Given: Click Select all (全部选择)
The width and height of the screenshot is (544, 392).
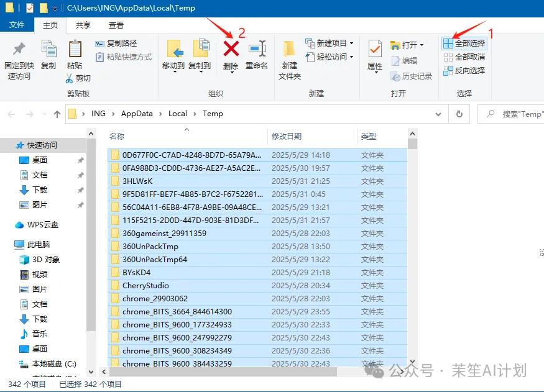Looking at the screenshot, I should [x=464, y=43].
